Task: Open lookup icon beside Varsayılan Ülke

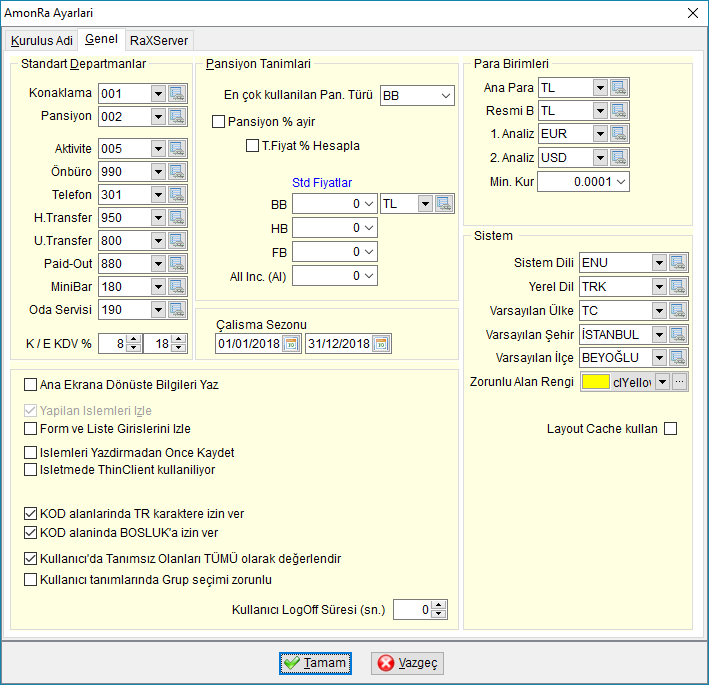Action: click(678, 311)
